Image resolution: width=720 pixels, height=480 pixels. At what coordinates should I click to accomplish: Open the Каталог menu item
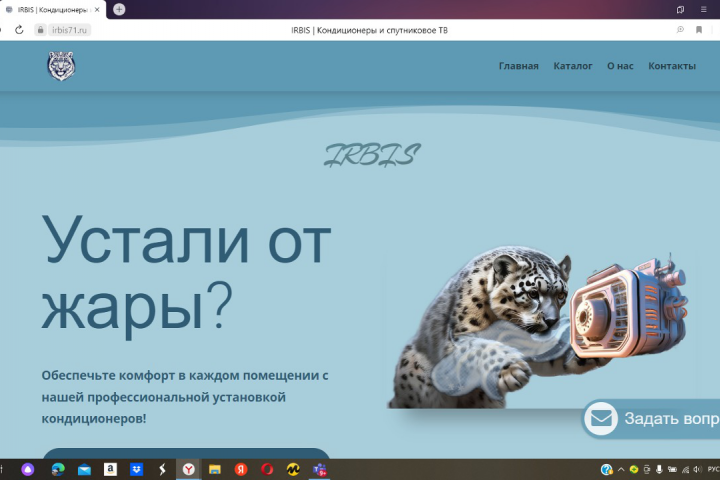click(x=573, y=66)
